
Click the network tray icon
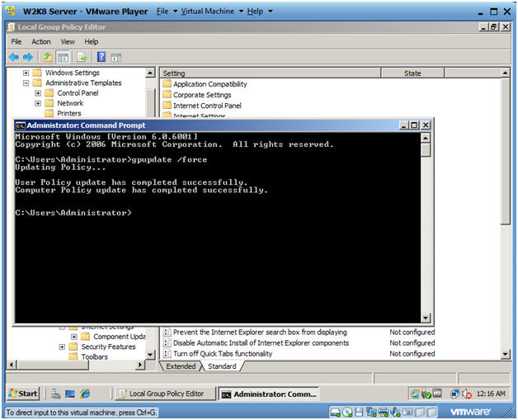[x=455, y=394]
